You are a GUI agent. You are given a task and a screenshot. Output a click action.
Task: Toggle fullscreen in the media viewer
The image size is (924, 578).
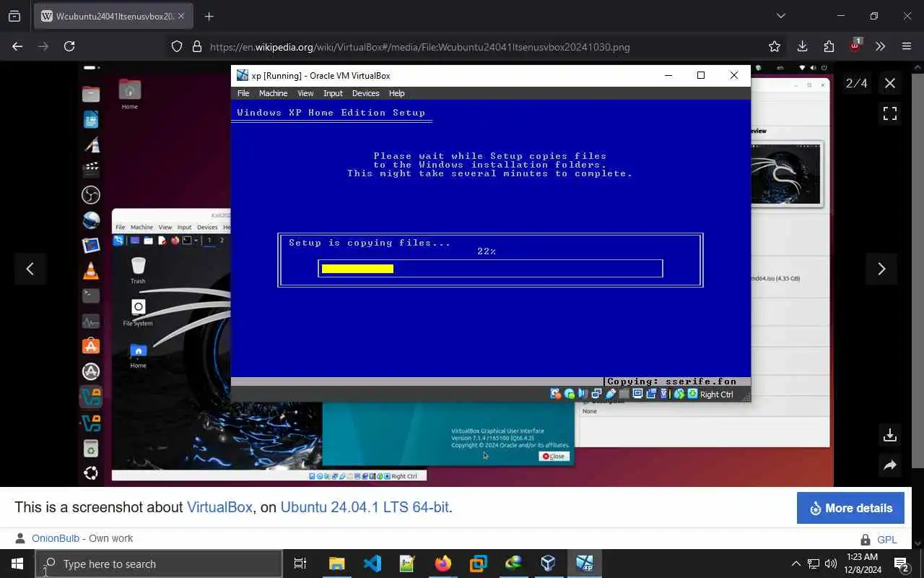(890, 113)
